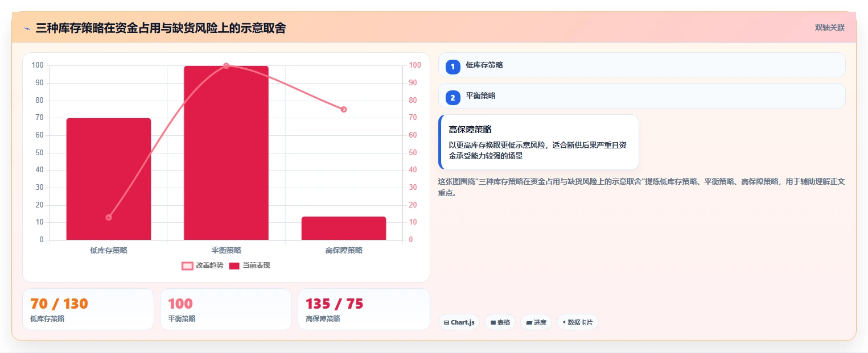Expand the 平衡策略 accordion row
The image size is (868, 353).
click(641, 95)
